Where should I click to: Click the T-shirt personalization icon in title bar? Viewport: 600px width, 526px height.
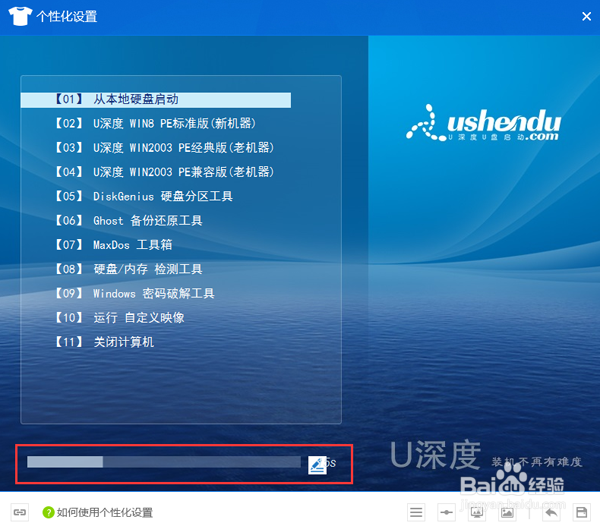coord(20,16)
